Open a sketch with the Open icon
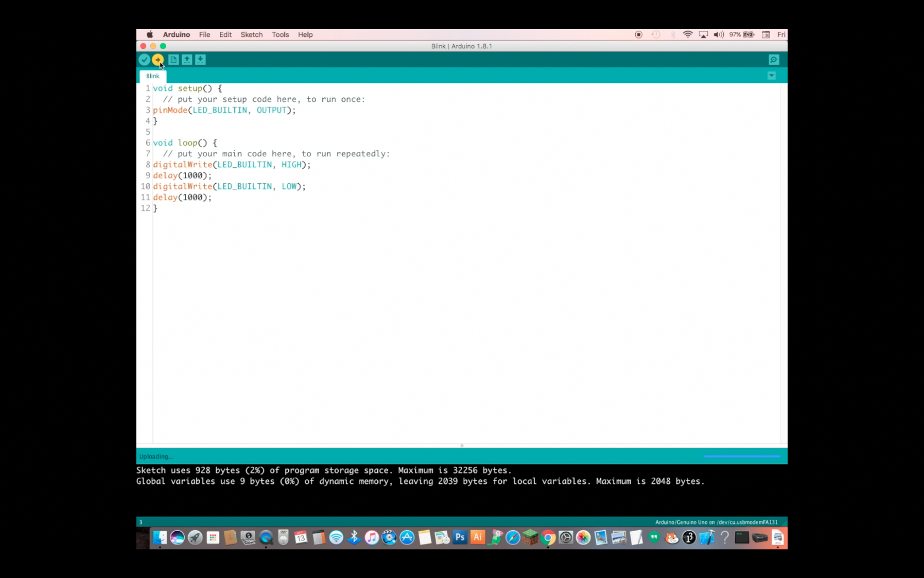This screenshot has width=924, height=578. point(187,59)
